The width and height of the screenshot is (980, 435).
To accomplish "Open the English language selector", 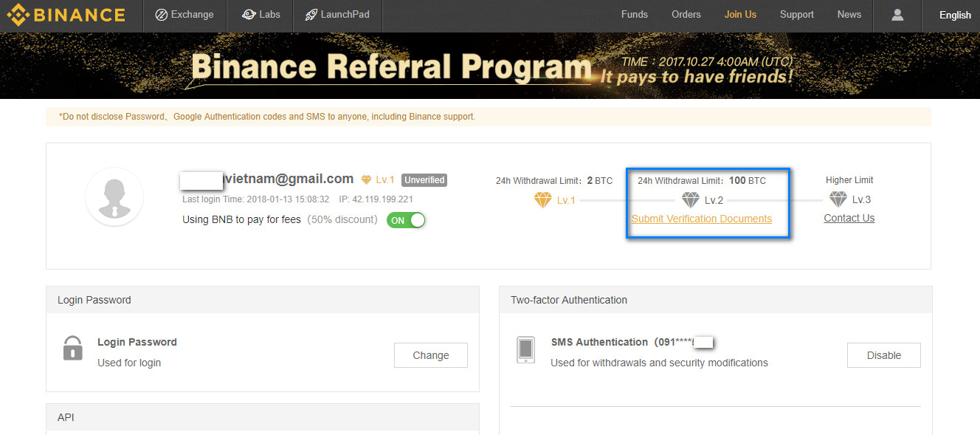I will click(955, 15).
